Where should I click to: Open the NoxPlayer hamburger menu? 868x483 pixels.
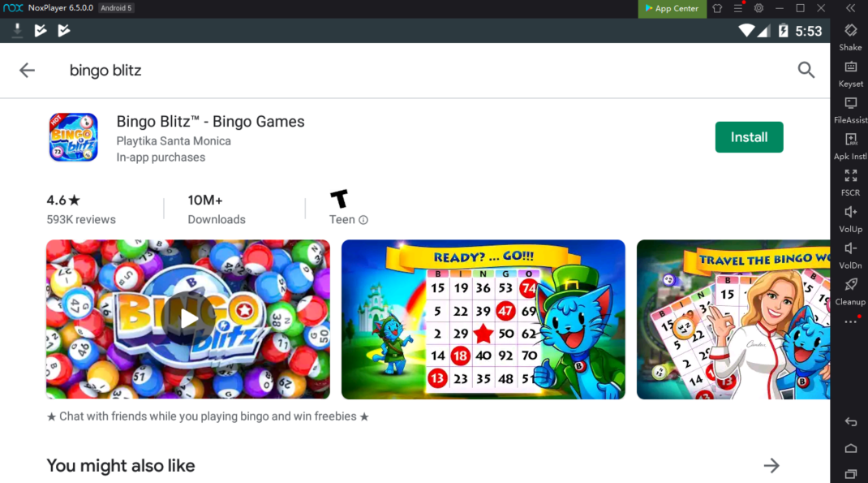click(738, 8)
